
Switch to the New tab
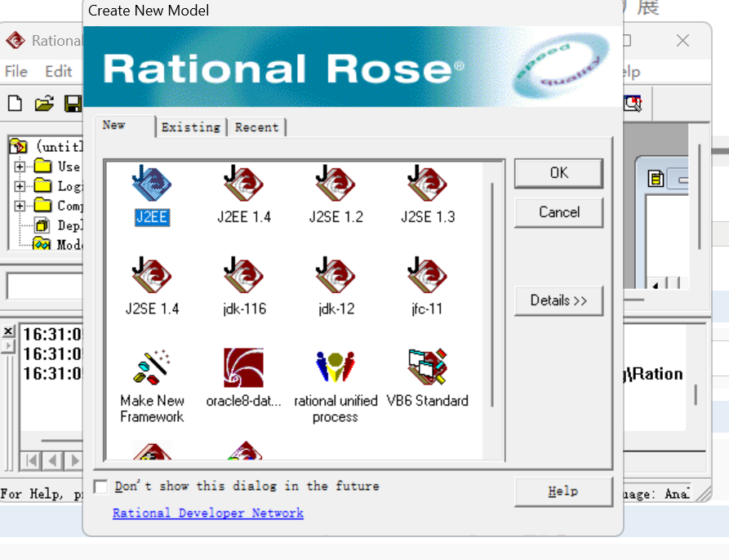[125, 126]
